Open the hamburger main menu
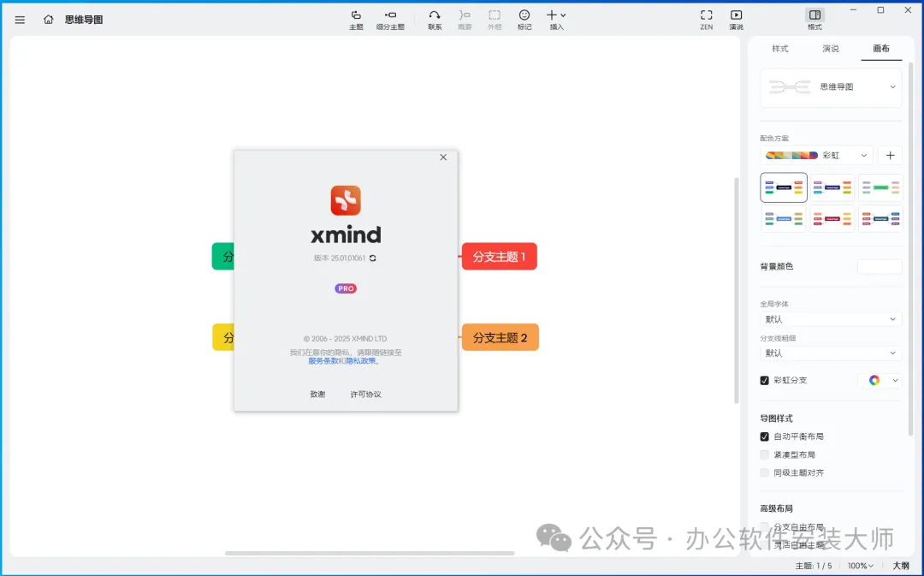The height and width of the screenshot is (576, 924). [20, 20]
